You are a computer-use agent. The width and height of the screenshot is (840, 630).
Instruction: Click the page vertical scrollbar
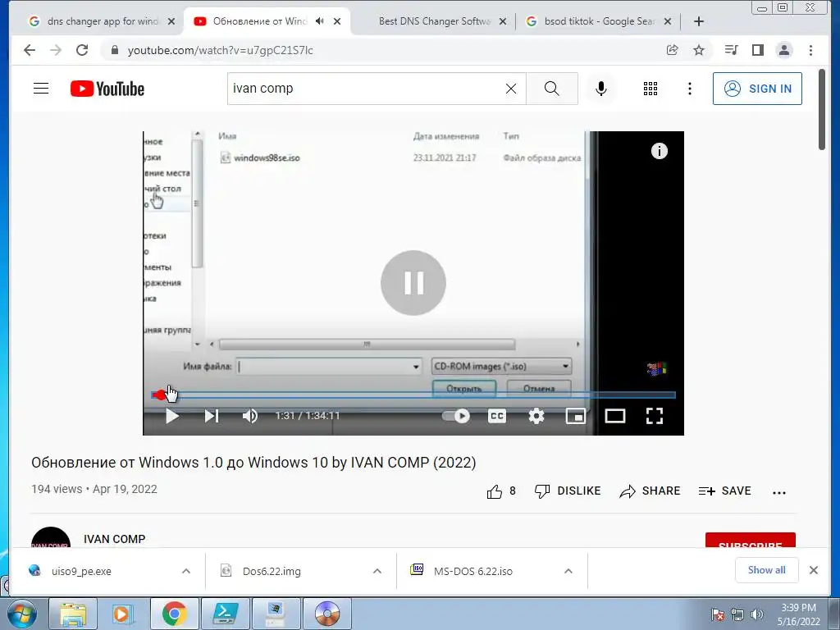click(822, 111)
